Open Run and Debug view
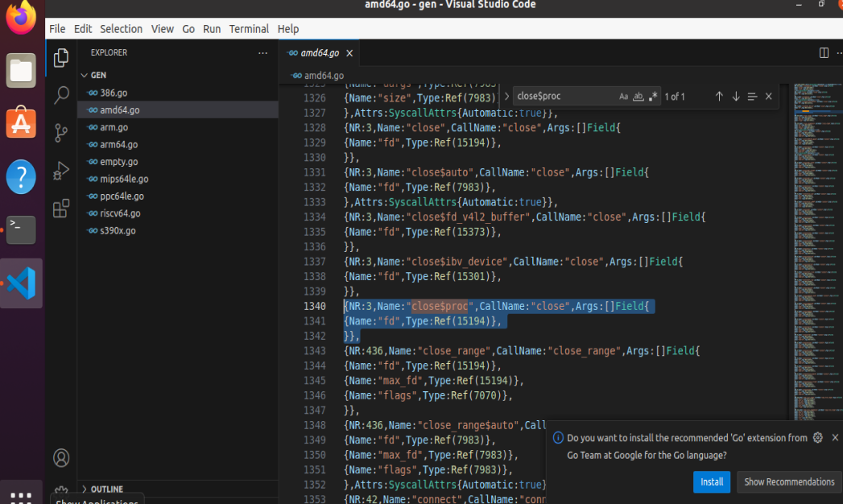 [x=61, y=171]
